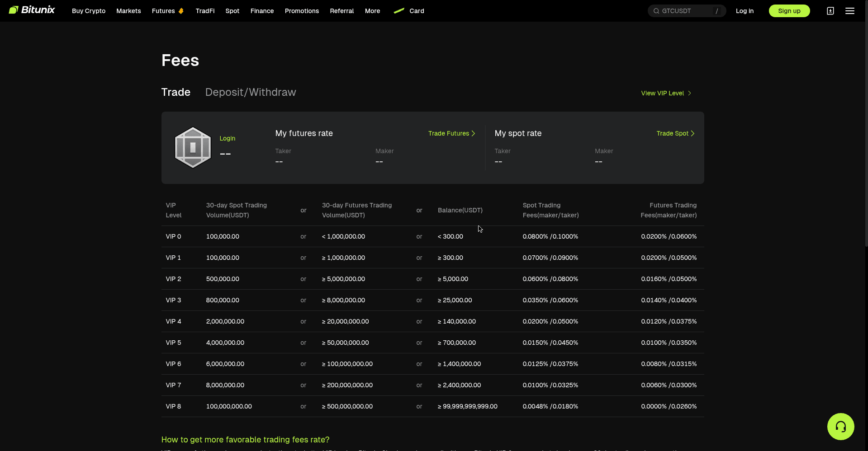Click the 100,000,000.00 spot volume cell
This screenshot has width=868, height=451.
click(229, 406)
